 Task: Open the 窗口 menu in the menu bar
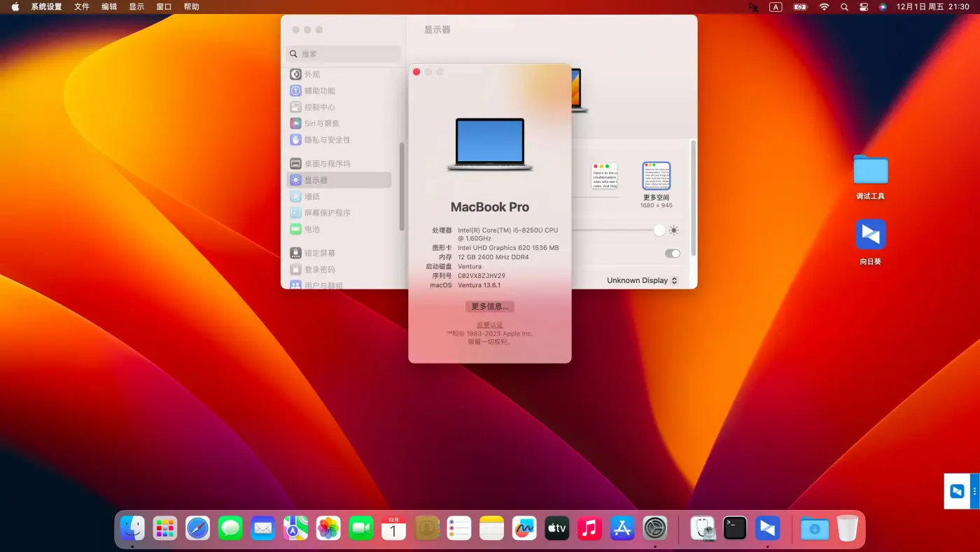click(x=163, y=6)
